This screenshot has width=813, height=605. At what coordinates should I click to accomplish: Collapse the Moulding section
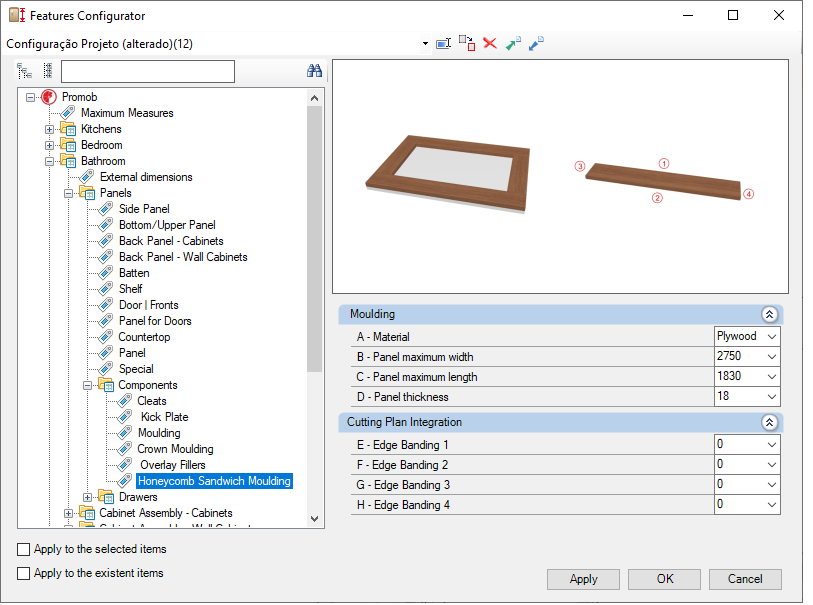pos(769,314)
